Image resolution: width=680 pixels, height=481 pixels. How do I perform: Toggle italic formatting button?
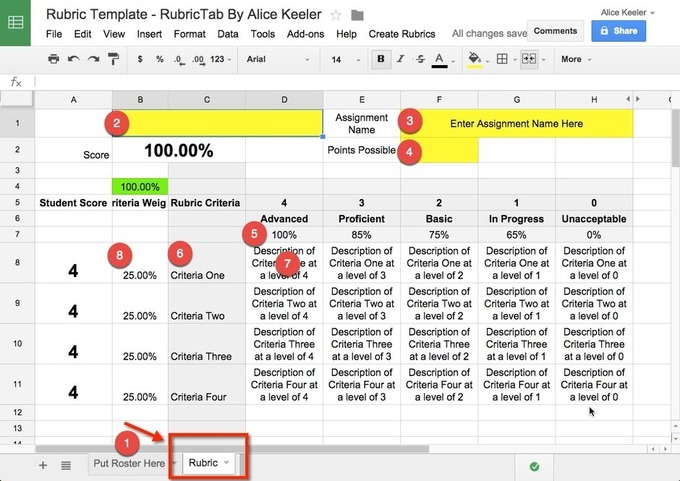click(400, 59)
